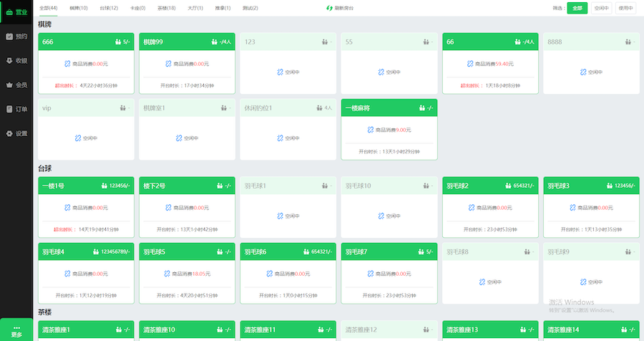Open the 订单 orders section
The width and height of the screenshot is (644, 341).
tap(16, 110)
